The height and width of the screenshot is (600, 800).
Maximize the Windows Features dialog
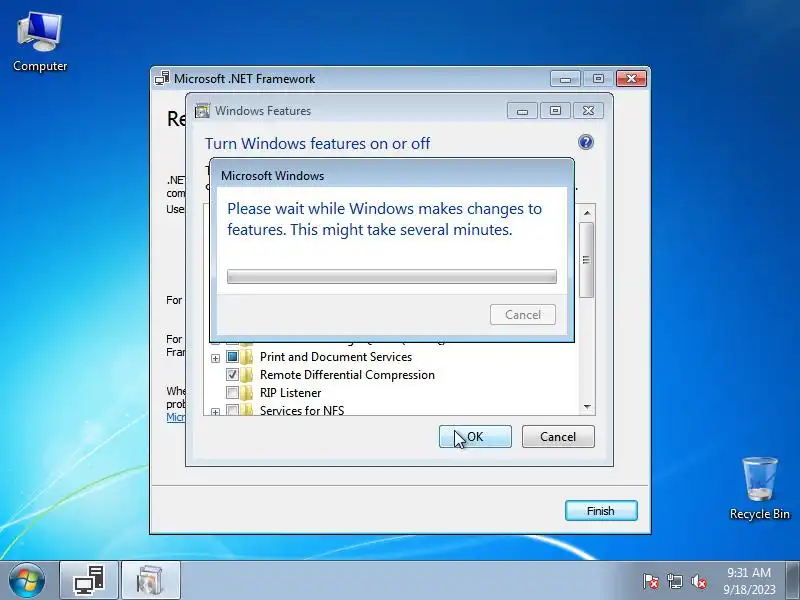pos(555,111)
